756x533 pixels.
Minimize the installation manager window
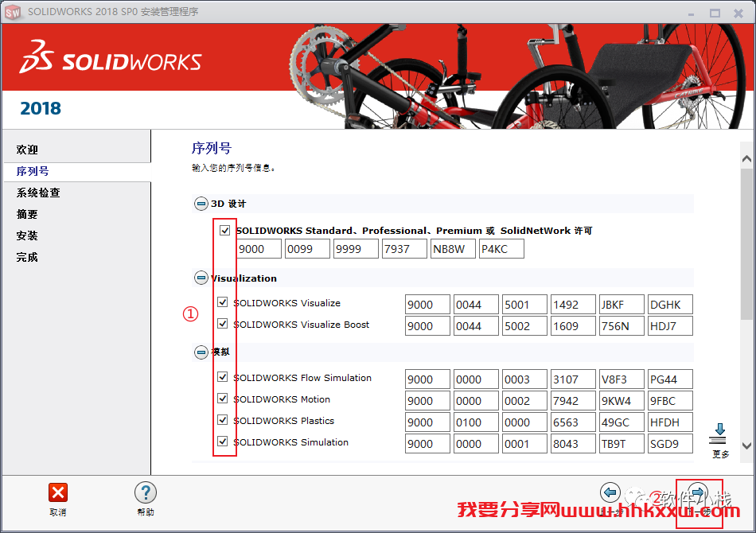pos(691,14)
